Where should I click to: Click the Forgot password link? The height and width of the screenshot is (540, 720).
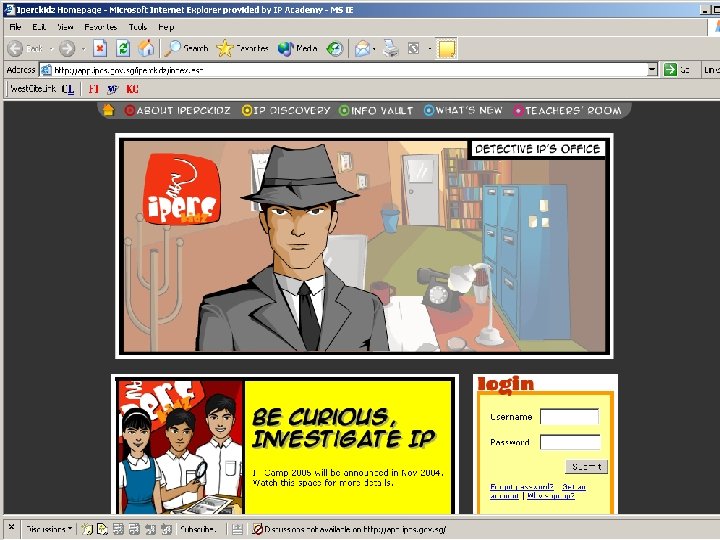click(x=522, y=487)
